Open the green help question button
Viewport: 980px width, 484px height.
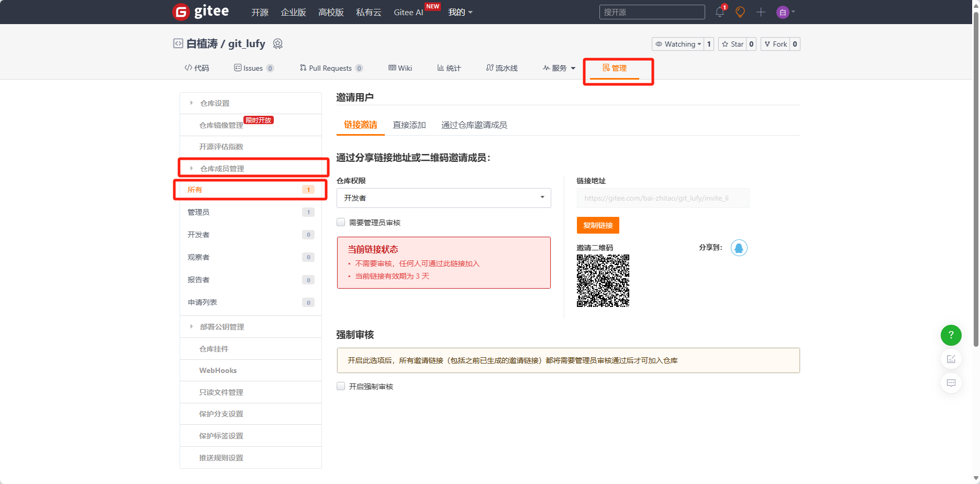click(951, 335)
